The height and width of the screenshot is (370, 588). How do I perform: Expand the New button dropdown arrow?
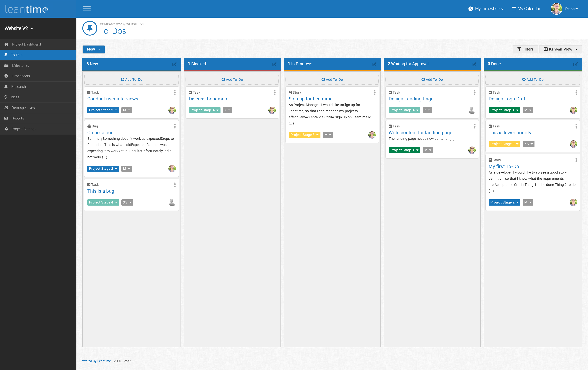tap(99, 49)
